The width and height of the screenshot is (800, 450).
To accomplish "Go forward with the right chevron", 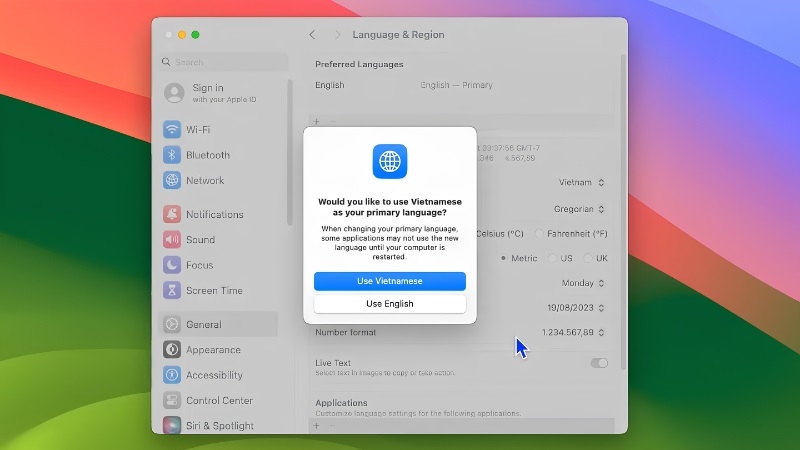I will point(337,35).
